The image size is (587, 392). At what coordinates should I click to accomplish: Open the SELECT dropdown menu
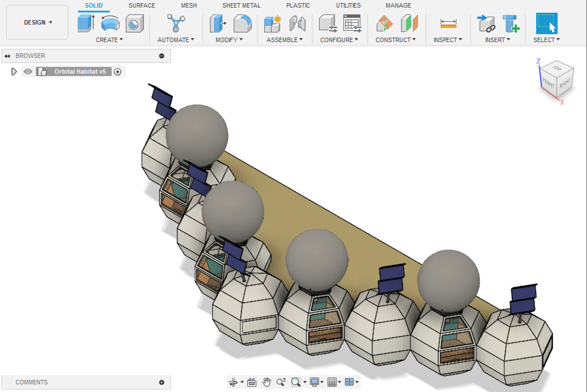[x=547, y=40]
